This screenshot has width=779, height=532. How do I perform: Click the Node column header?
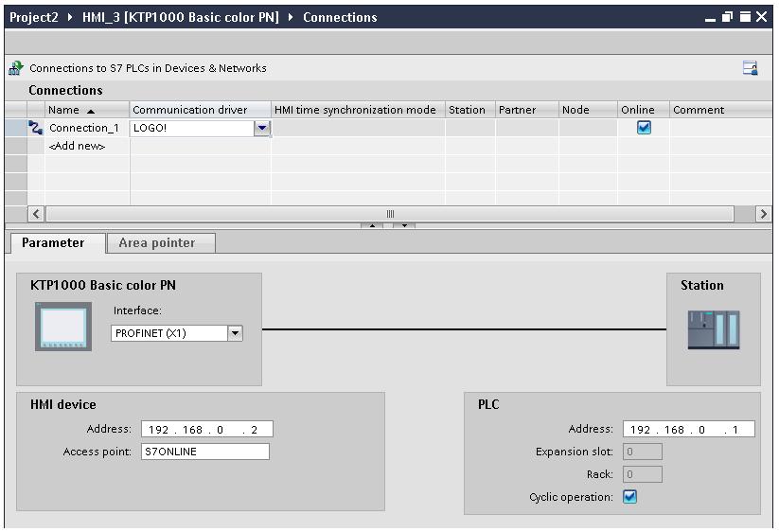point(588,110)
